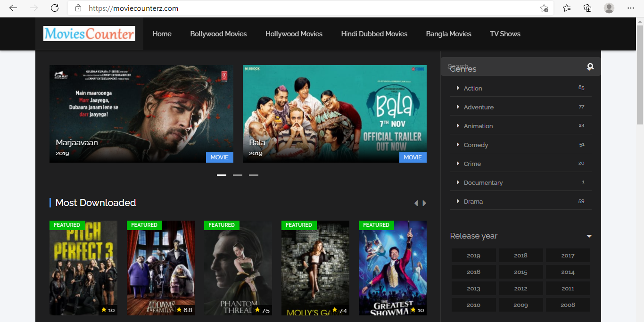Open the Hollywood Movies menu
The image size is (644, 322).
(x=294, y=34)
